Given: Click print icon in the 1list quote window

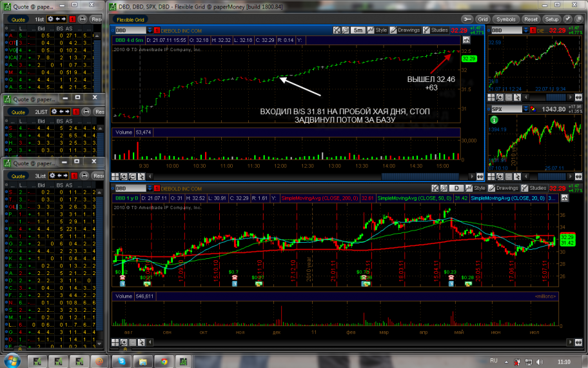Looking at the screenshot, I should [83, 19].
